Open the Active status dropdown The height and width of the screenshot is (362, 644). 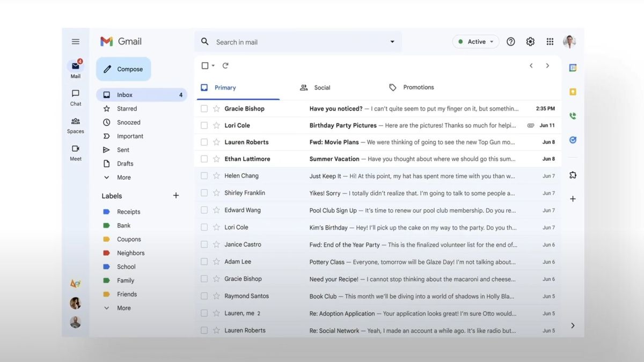475,42
